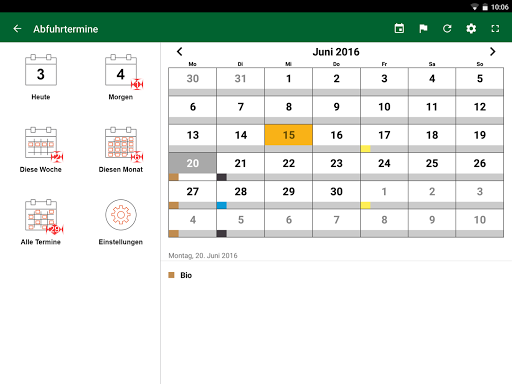Click the Heute label
512x384 pixels.
pyautogui.click(x=41, y=97)
